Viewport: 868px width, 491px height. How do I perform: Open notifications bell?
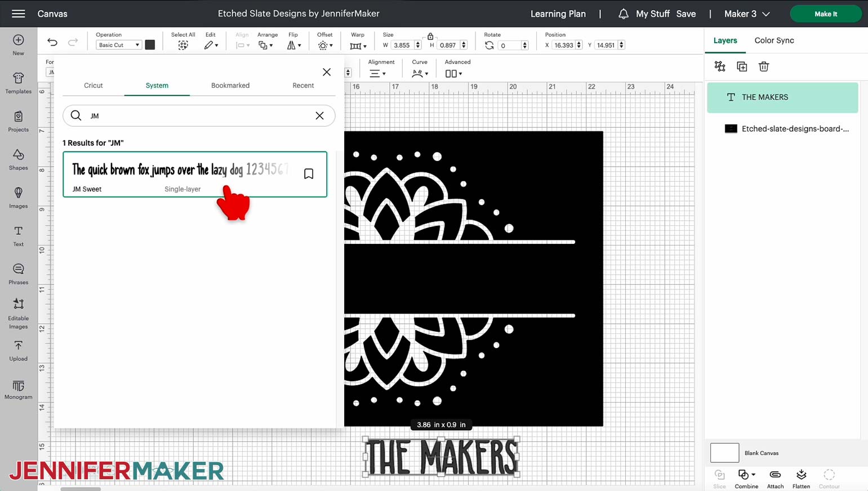click(x=623, y=14)
